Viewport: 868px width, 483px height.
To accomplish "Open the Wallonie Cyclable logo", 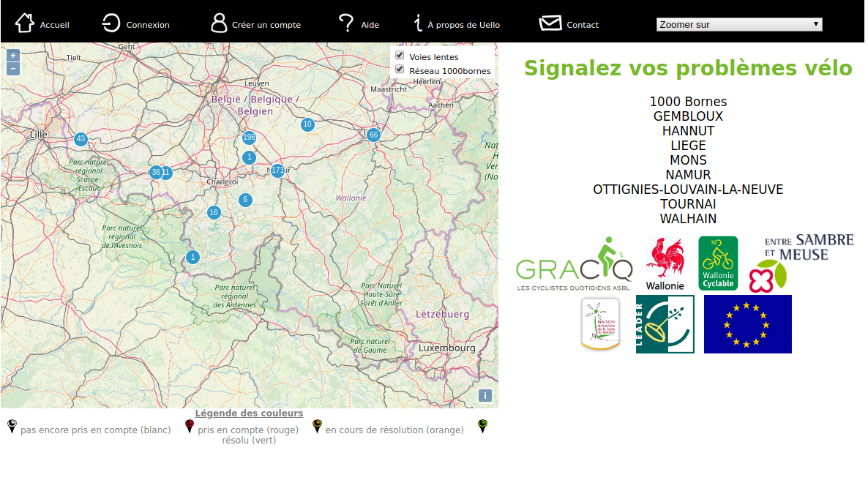I will 718,263.
